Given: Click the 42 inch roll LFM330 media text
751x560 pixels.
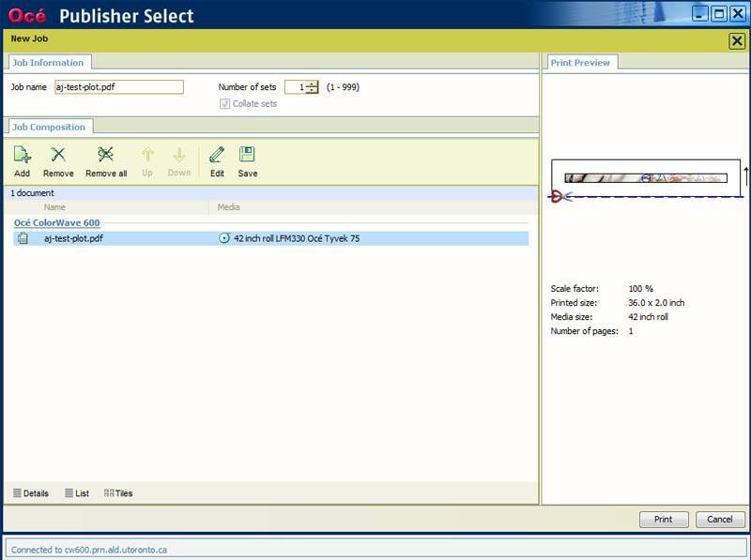Looking at the screenshot, I should click(x=297, y=238).
